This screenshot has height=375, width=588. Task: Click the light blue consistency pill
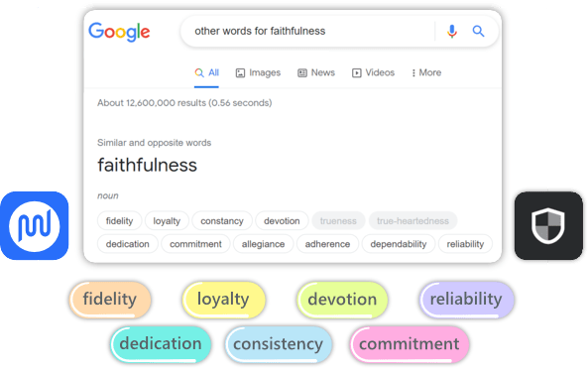[x=279, y=344]
